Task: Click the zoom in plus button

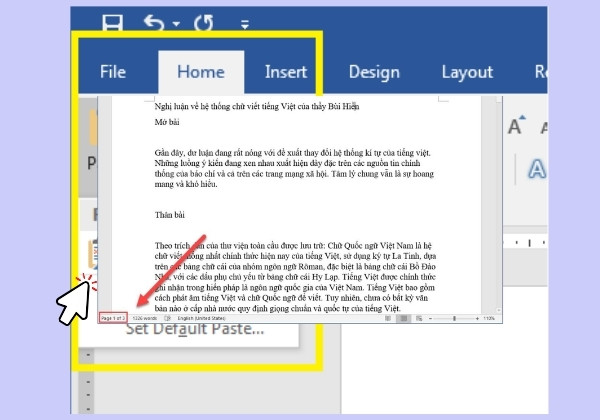Action: pos(477,318)
